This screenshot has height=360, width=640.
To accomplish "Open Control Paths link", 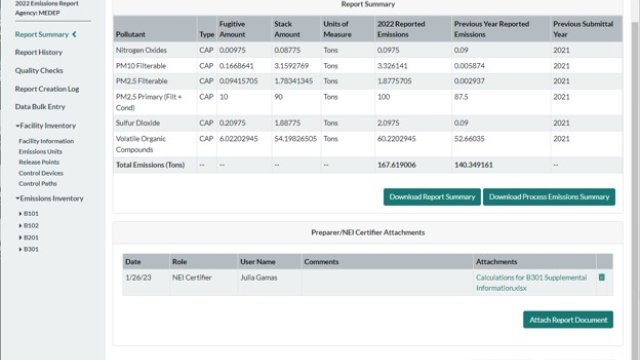I will (38, 184).
